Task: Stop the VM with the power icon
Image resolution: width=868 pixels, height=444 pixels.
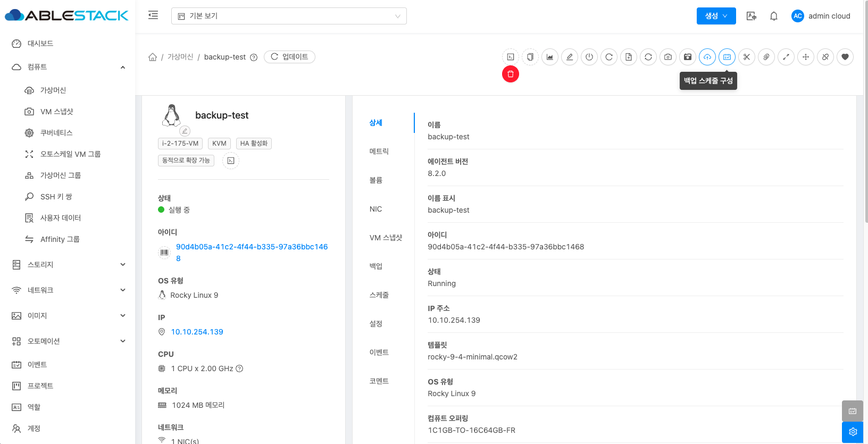Action: point(589,57)
